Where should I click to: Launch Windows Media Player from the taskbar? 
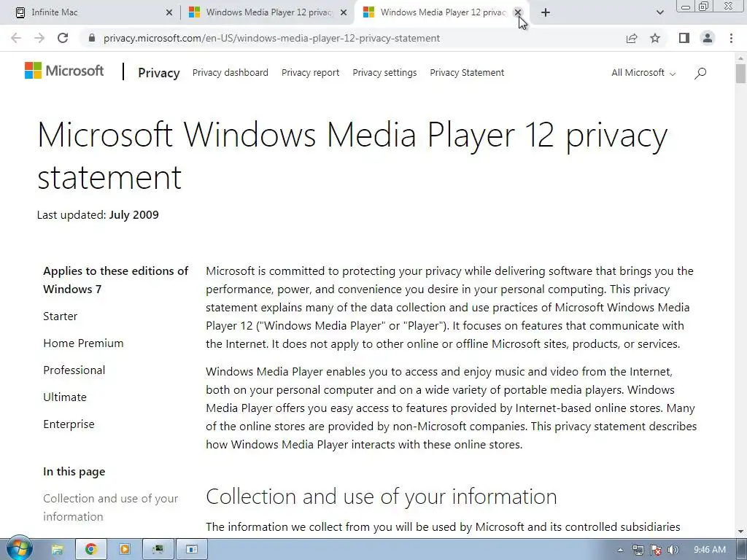(x=124, y=549)
